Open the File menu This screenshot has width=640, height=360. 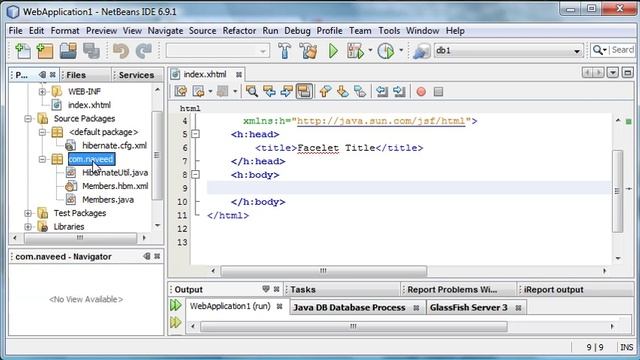[x=16, y=31]
